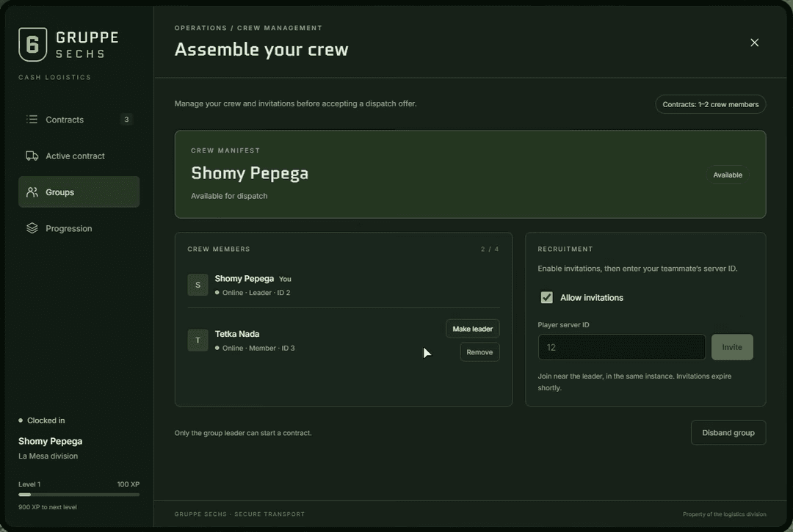793x532 pixels.
Task: Click the Groups people icon
Action: coord(32,192)
